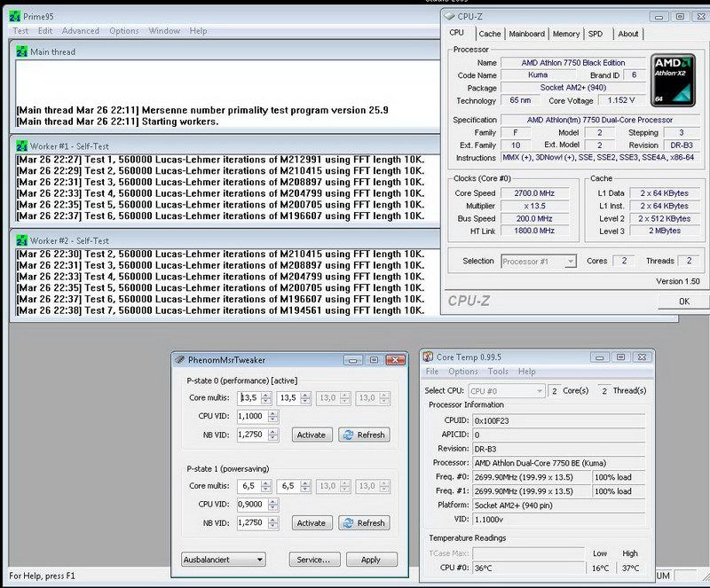710x588 pixels.
Task: Open the Test menu in Prime95
Action: (20, 31)
